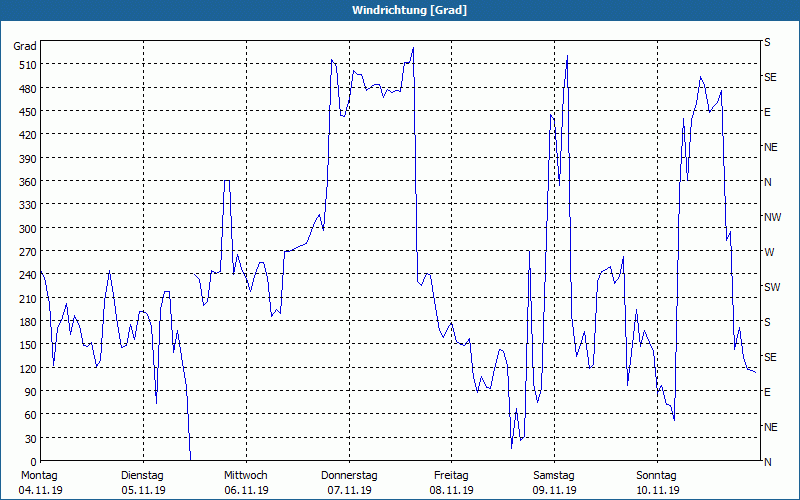
Task: Click the 210 tick label
Action: 28,298
